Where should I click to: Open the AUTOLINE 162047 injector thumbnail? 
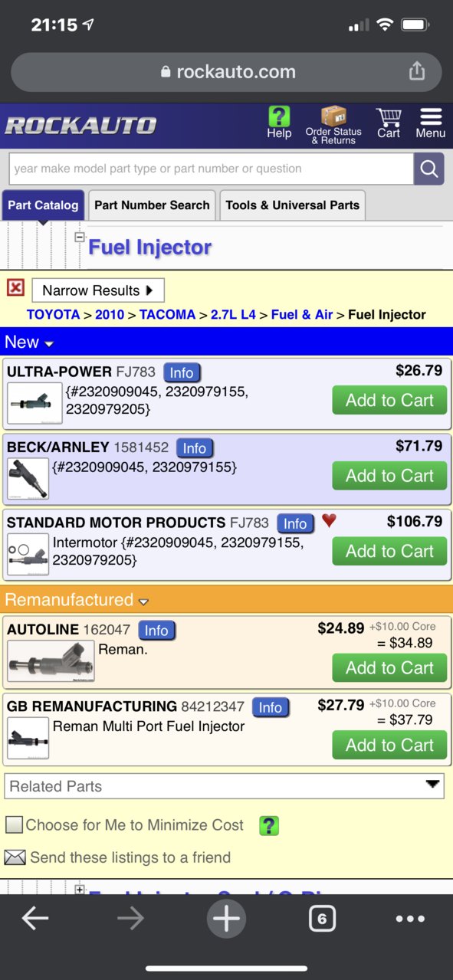click(51, 660)
